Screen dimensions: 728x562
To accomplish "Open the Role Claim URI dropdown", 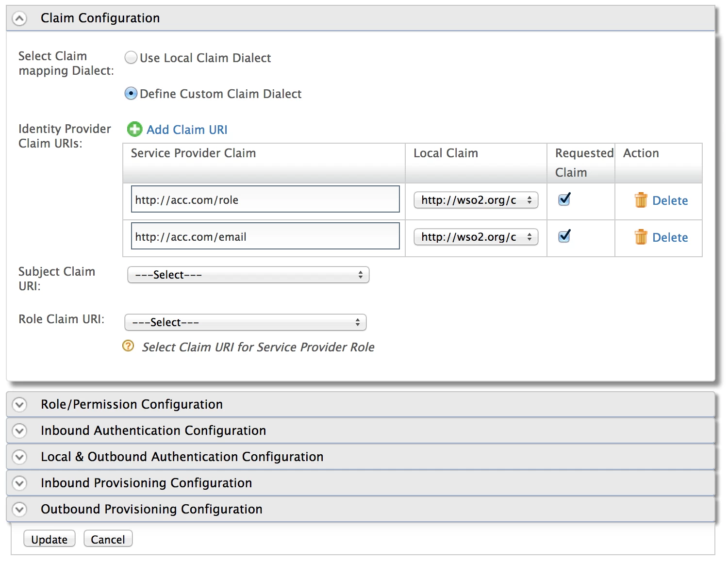I will coord(246,322).
